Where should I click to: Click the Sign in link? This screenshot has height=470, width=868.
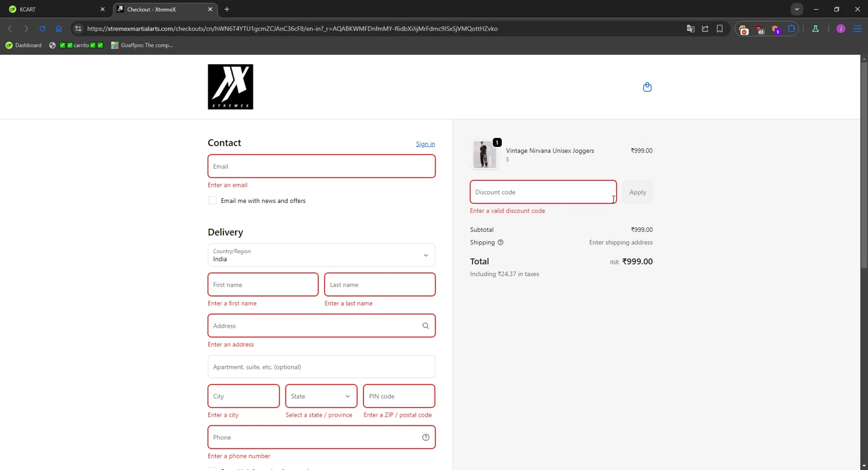tap(425, 144)
